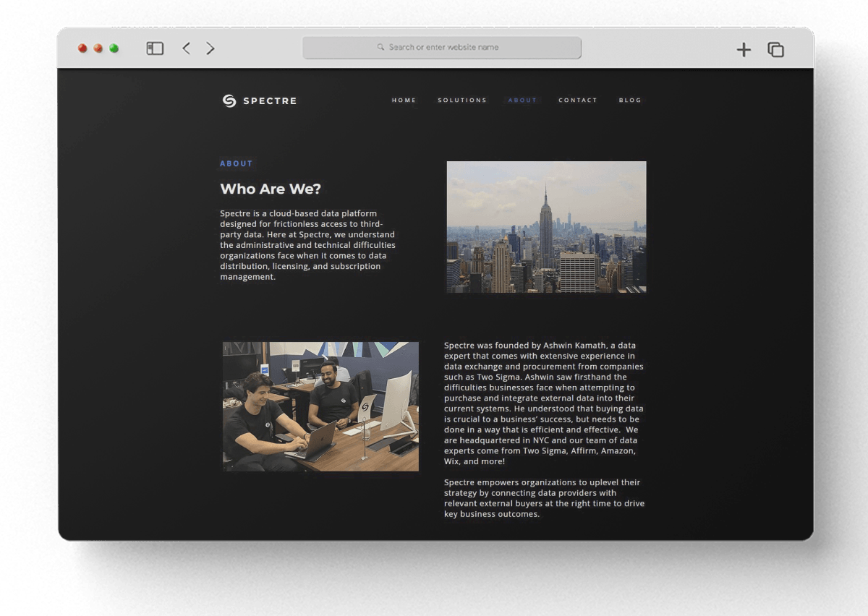Open the SOLUTIONS nav item
Image resolution: width=868 pixels, height=616 pixels.
pos(462,100)
